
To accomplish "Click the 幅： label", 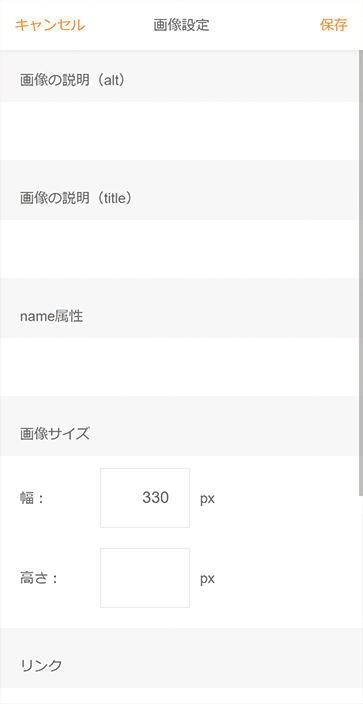I will (x=32, y=498).
